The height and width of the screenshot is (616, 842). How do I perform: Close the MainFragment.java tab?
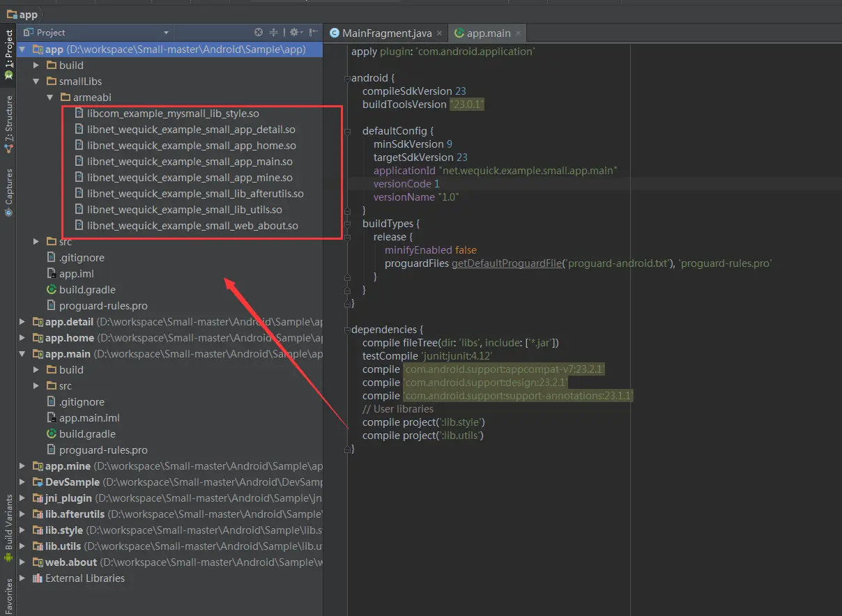(x=439, y=33)
